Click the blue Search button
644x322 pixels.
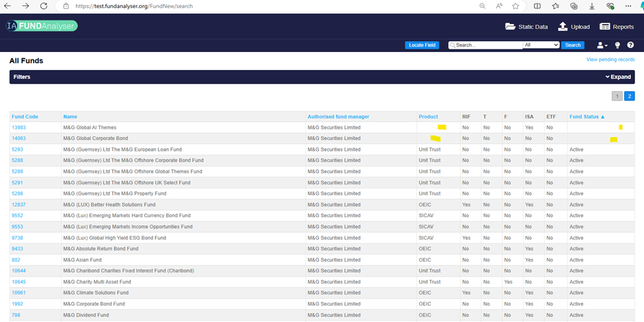(x=573, y=45)
